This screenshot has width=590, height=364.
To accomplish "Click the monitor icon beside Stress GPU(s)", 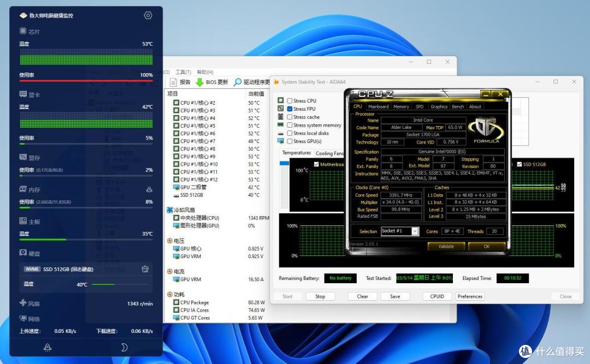I will point(280,141).
